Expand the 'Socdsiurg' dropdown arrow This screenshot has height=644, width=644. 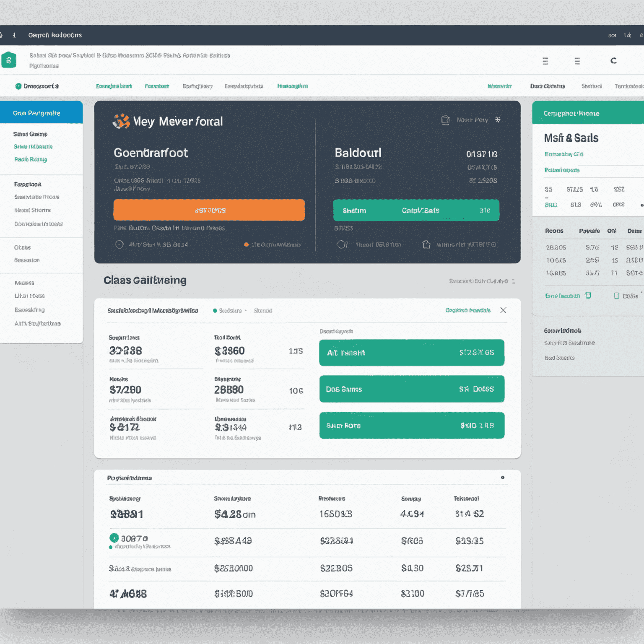[246, 311]
